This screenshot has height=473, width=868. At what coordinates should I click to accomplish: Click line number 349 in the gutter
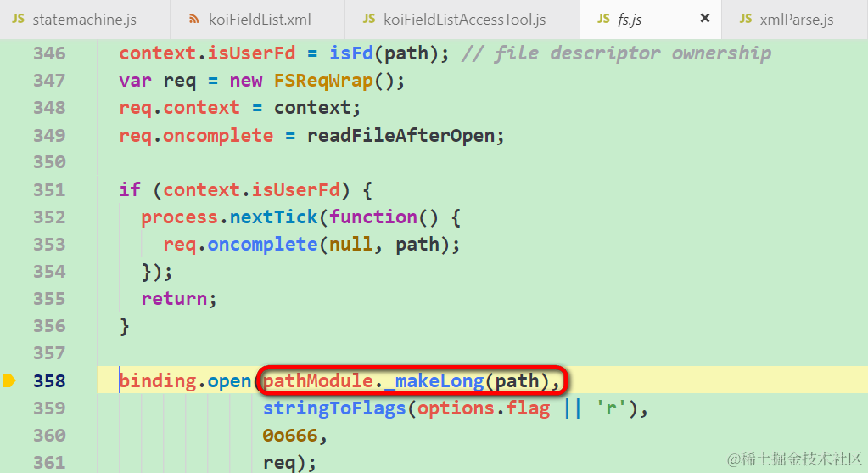(x=49, y=135)
